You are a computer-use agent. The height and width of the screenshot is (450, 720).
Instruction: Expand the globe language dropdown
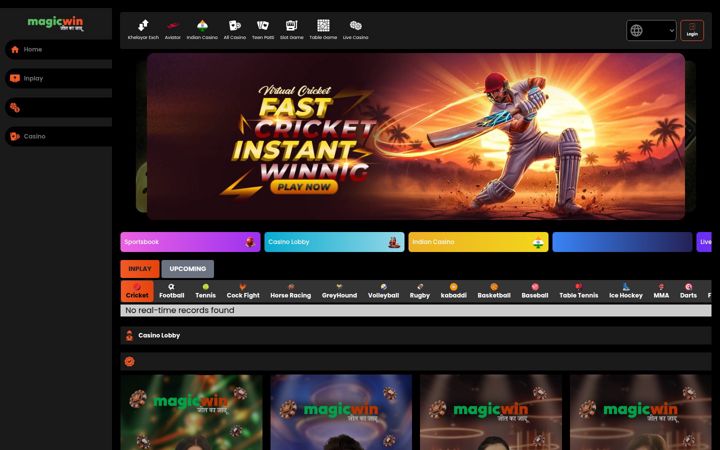[651, 30]
